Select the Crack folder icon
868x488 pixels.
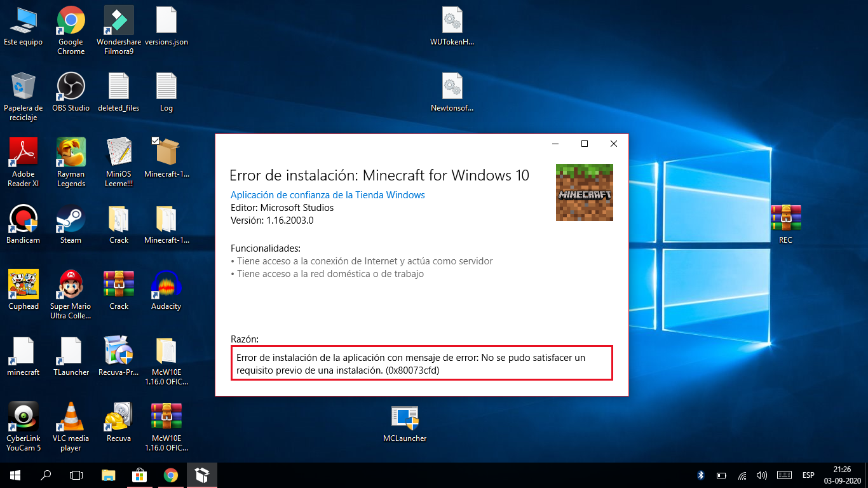point(119,225)
